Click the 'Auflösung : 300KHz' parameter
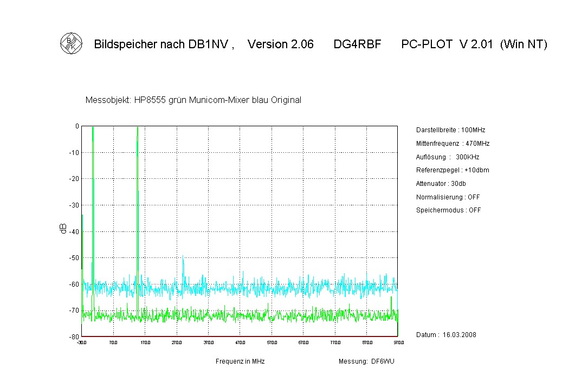588x388 pixels. point(448,157)
